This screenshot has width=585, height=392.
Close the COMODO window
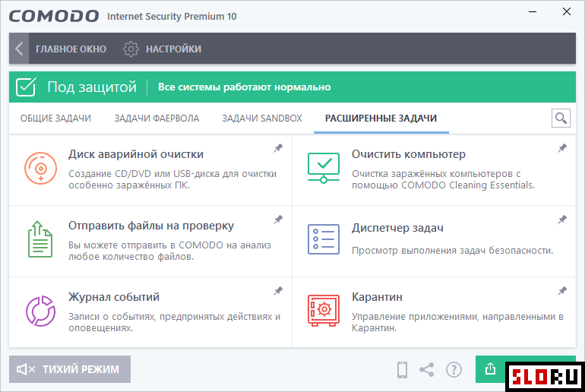566,12
